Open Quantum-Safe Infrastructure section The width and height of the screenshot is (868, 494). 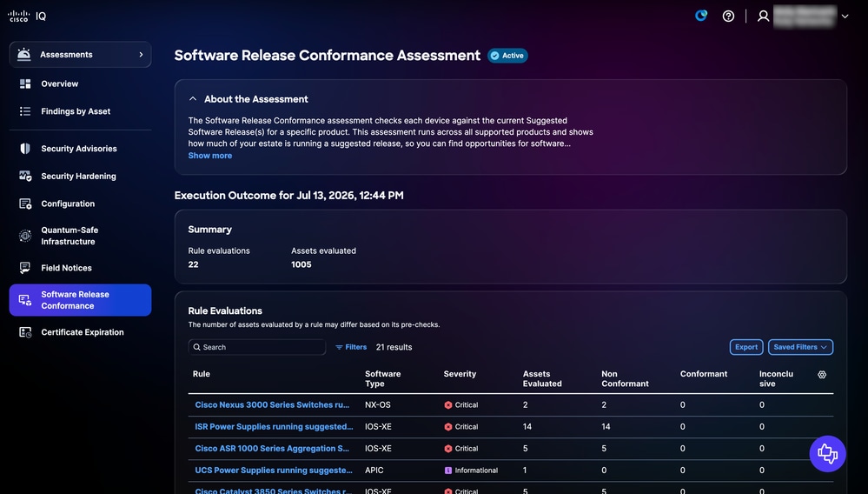[x=70, y=236]
